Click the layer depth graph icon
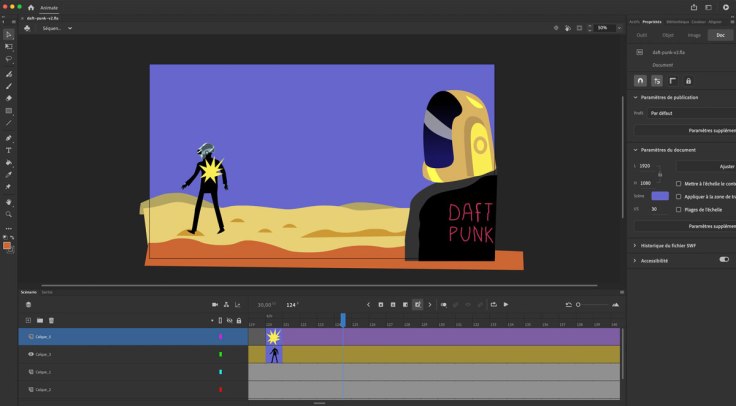This screenshot has height=406, width=736. coord(238,305)
